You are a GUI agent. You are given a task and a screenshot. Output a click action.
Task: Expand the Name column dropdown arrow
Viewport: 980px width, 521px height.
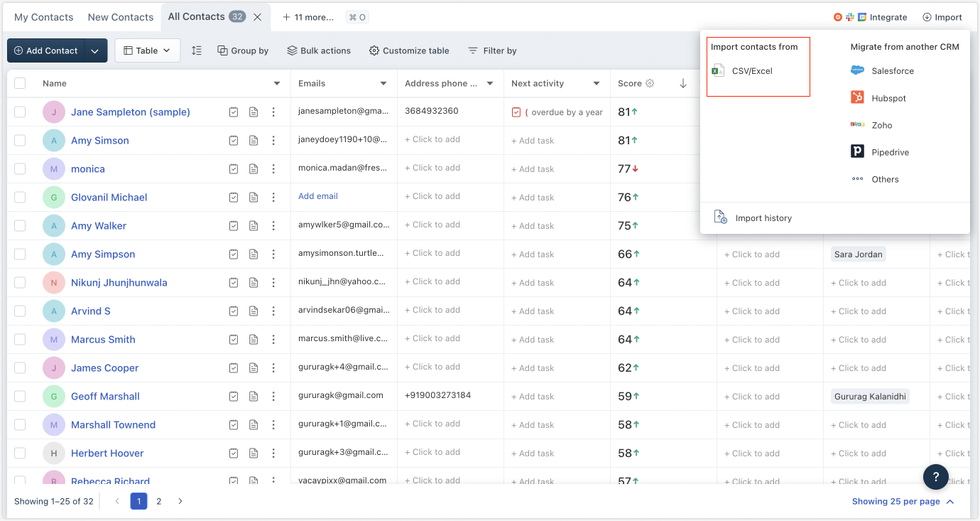tap(277, 83)
